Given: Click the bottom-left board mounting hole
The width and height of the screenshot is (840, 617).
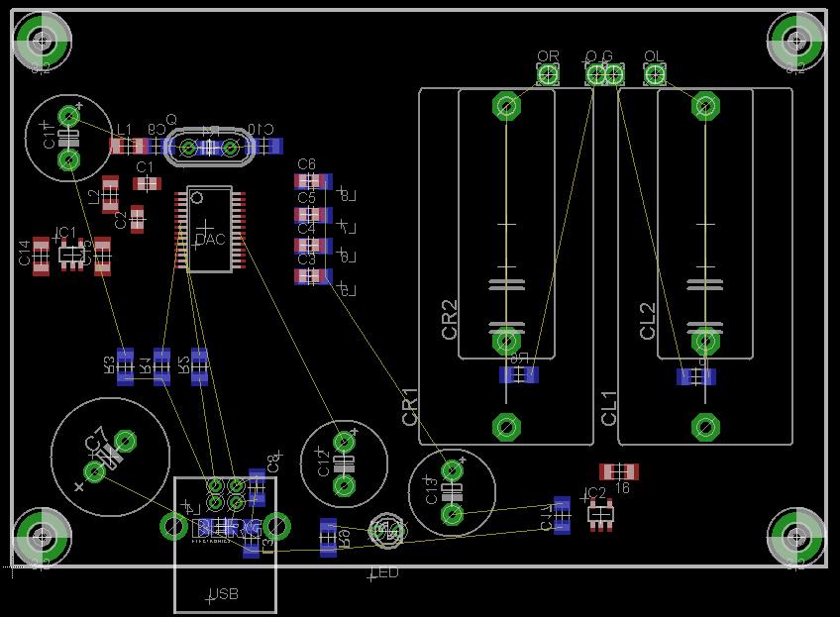Looking at the screenshot, I should pos(42,537).
